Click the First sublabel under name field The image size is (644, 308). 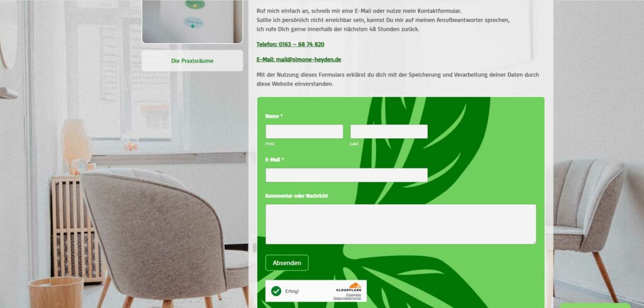coord(270,144)
